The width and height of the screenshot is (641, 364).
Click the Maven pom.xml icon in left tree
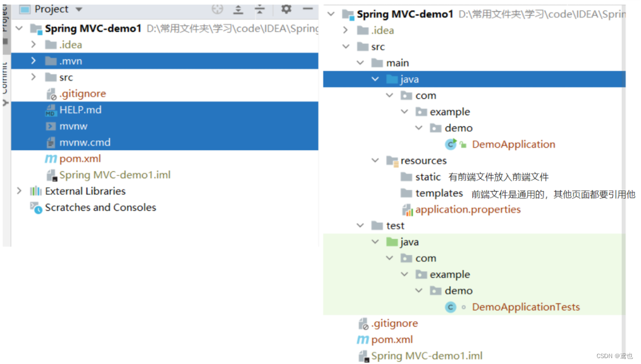coord(51,158)
